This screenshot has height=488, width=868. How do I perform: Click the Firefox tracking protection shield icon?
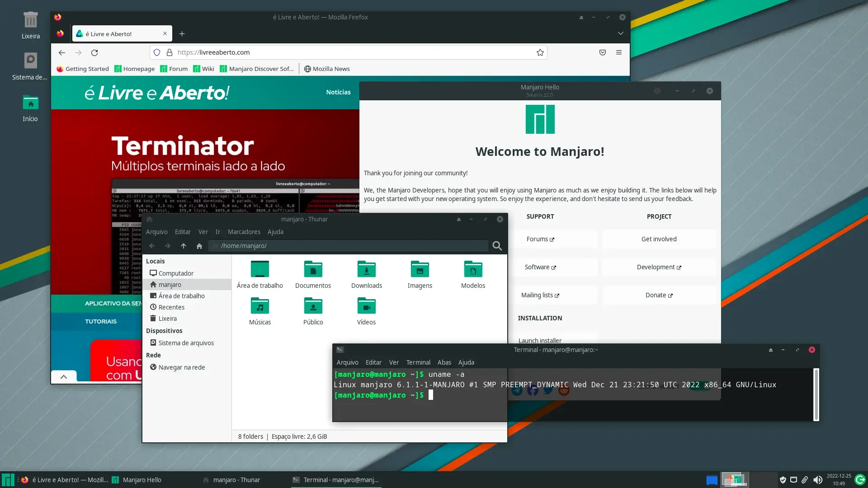157,52
